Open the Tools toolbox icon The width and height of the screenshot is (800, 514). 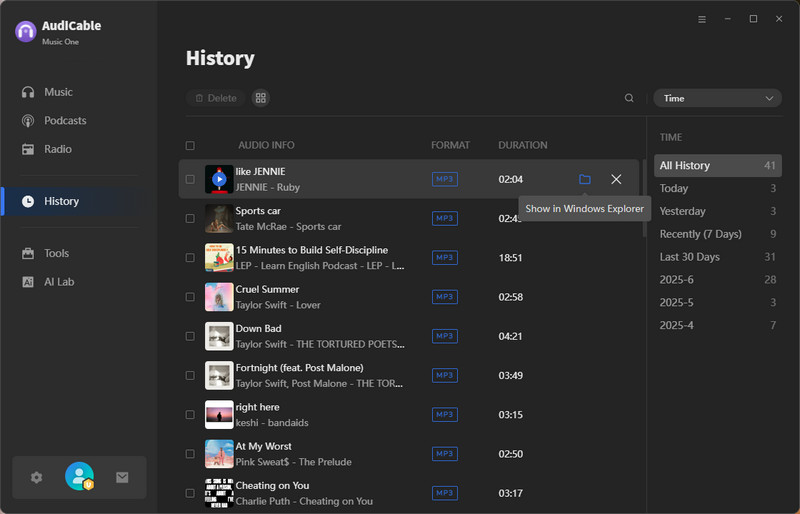click(28, 253)
